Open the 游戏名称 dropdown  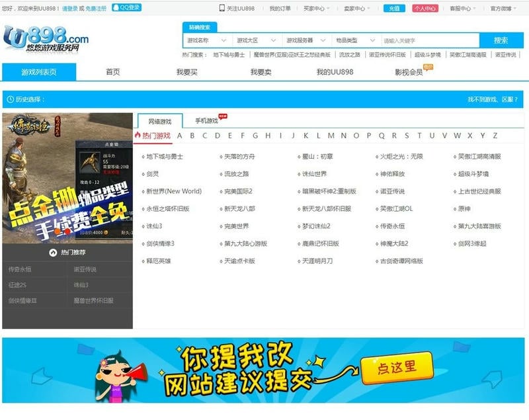coord(207,40)
